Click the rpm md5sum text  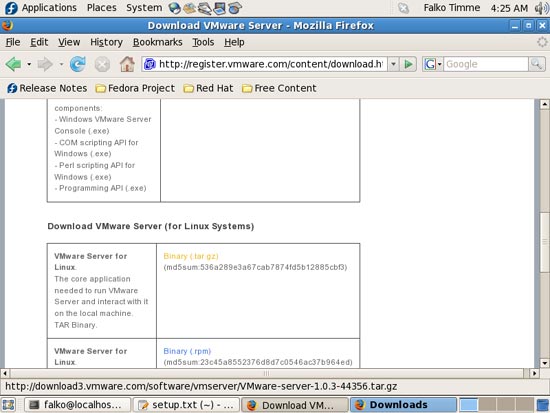point(258,362)
